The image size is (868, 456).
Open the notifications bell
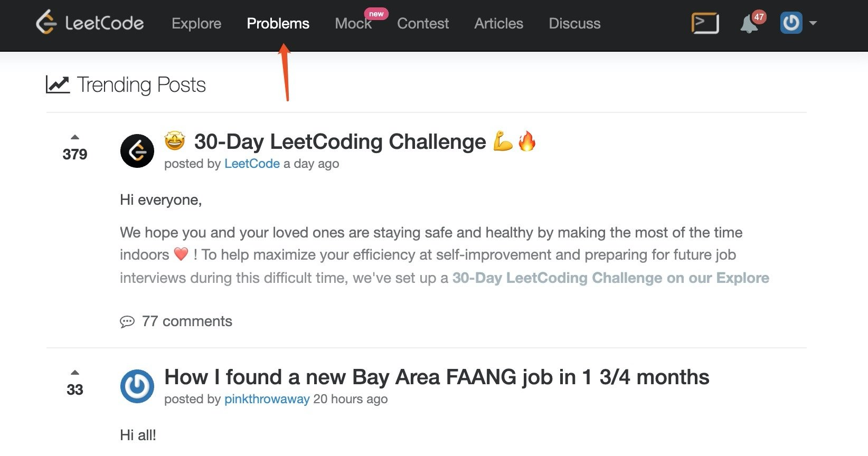(749, 24)
